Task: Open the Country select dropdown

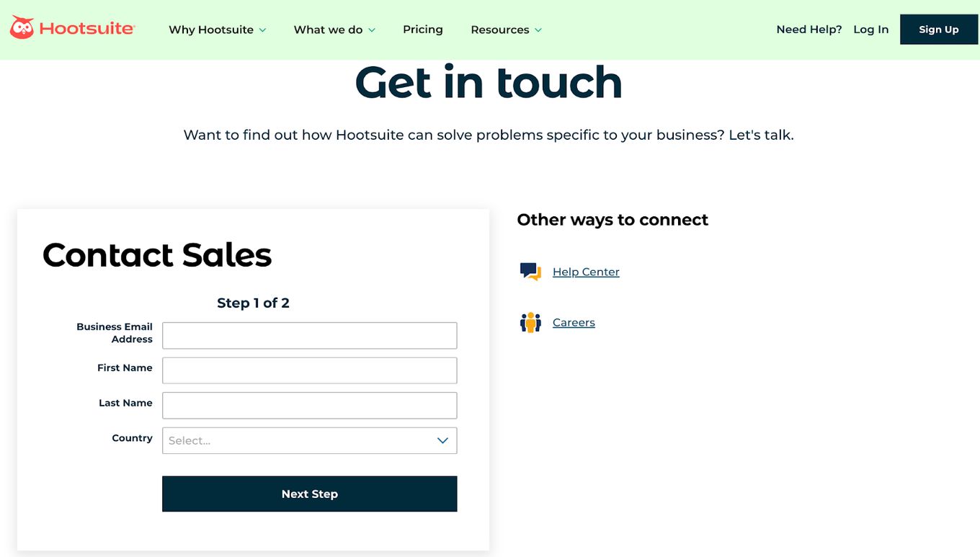Action: pyautogui.click(x=310, y=440)
